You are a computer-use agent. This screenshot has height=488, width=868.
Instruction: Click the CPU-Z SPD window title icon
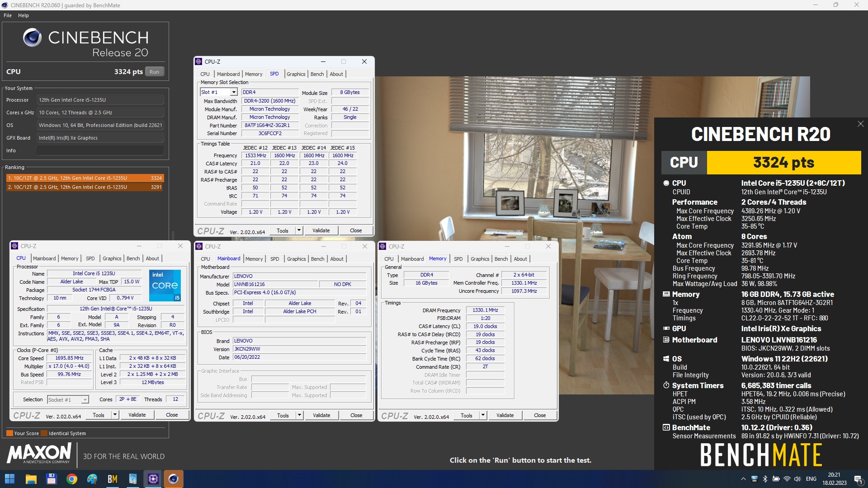pyautogui.click(x=198, y=61)
